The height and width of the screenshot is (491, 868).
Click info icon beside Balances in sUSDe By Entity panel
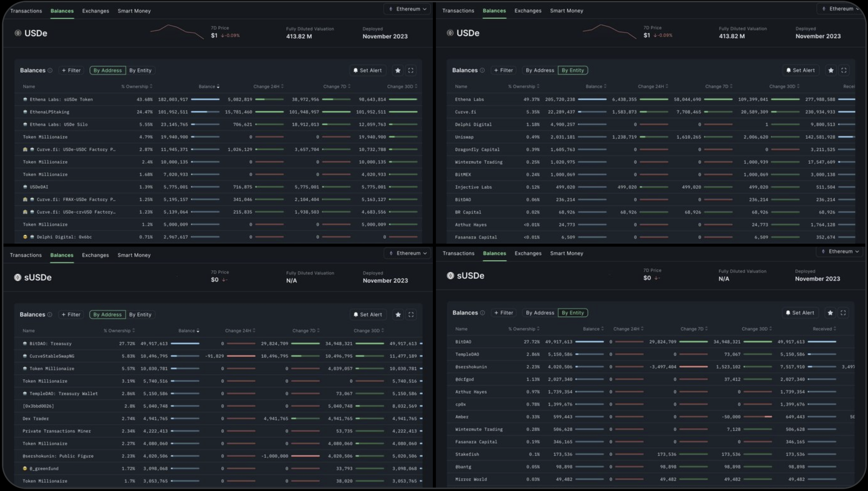(483, 313)
